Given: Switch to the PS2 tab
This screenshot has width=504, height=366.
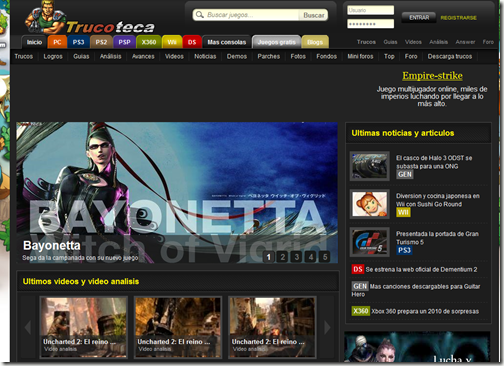Looking at the screenshot, I should (101, 42).
